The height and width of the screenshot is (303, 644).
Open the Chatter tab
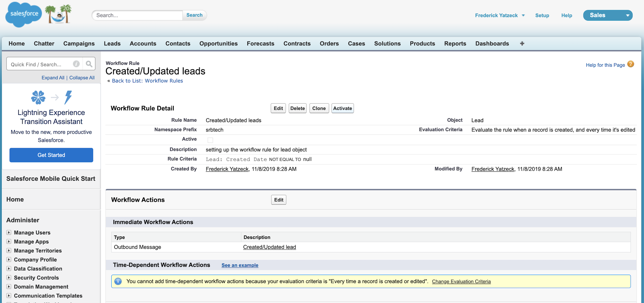pos(44,43)
